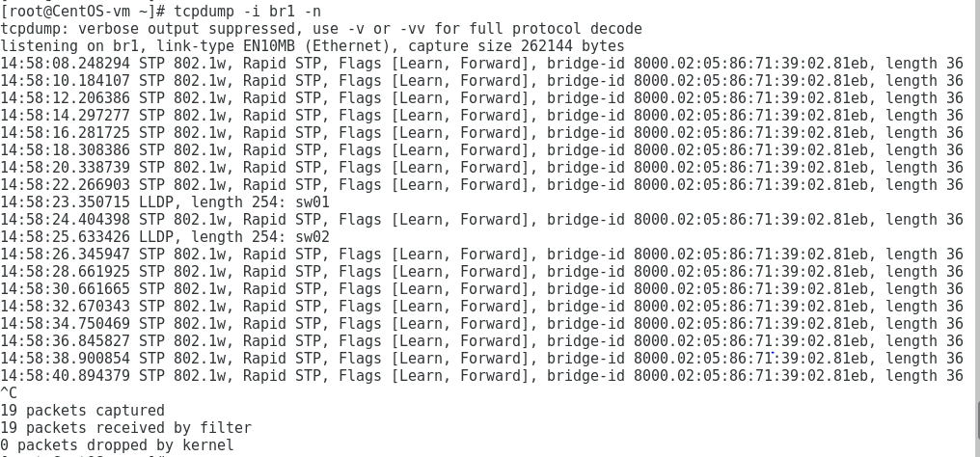980x457 pixels.
Task: Click the 'verbose output suppressed' message line
Action: (x=321, y=29)
